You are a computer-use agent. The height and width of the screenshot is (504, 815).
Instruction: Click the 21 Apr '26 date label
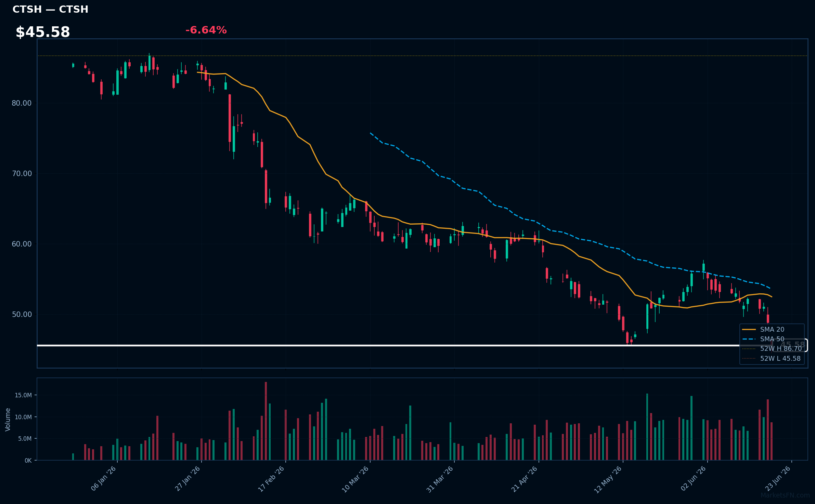click(524, 479)
